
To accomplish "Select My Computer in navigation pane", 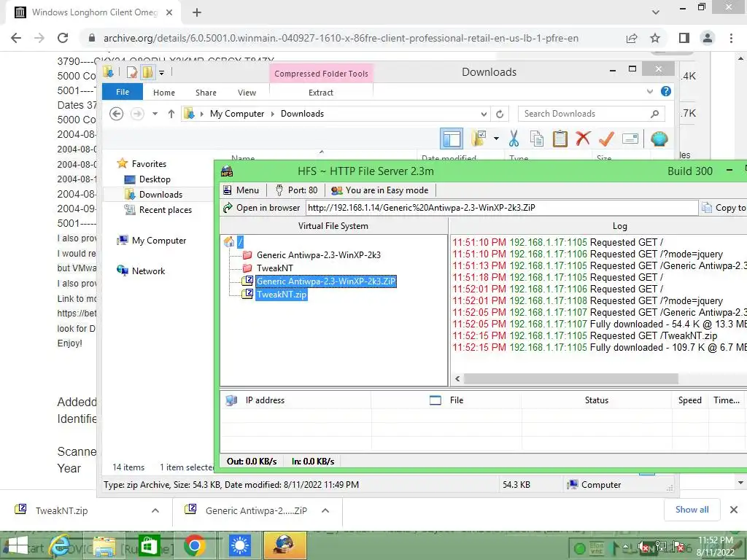I will tap(158, 241).
